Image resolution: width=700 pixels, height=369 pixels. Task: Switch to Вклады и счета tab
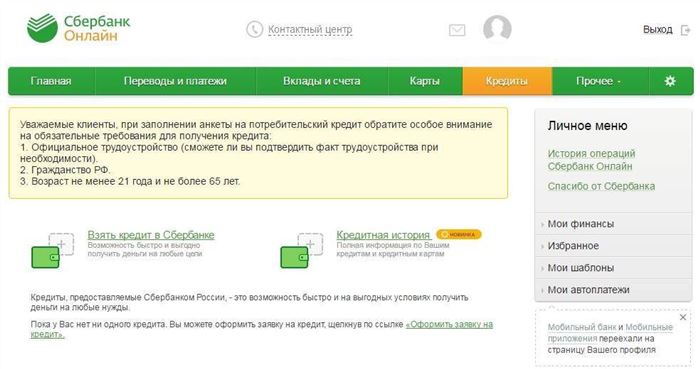[x=321, y=81]
